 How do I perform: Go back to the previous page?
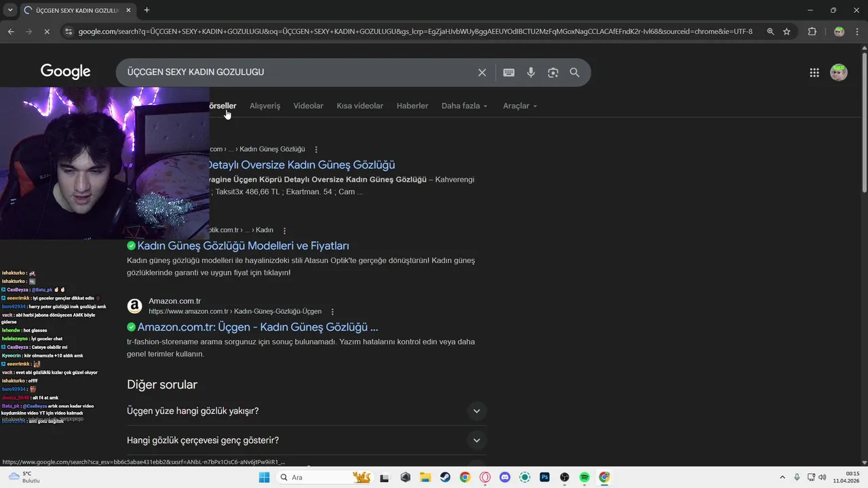(11, 31)
